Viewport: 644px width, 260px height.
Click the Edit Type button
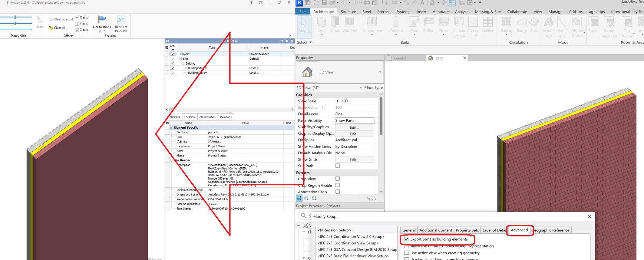pos(373,88)
